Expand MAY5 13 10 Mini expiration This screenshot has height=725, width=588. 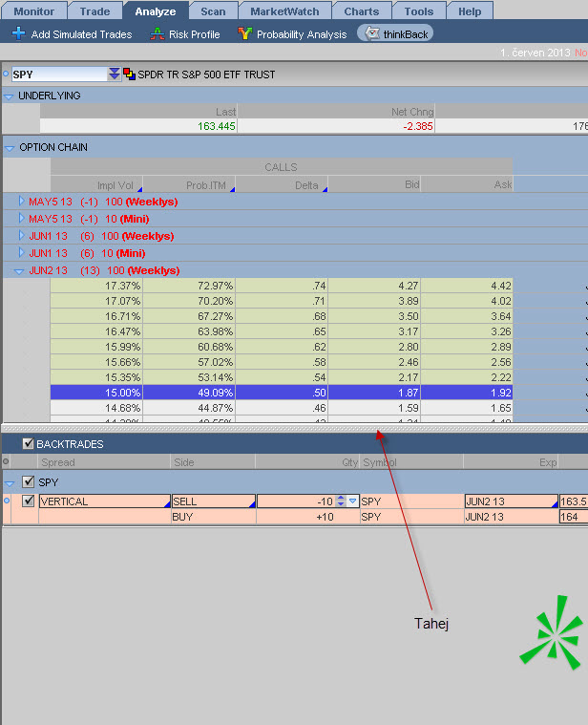point(21,218)
